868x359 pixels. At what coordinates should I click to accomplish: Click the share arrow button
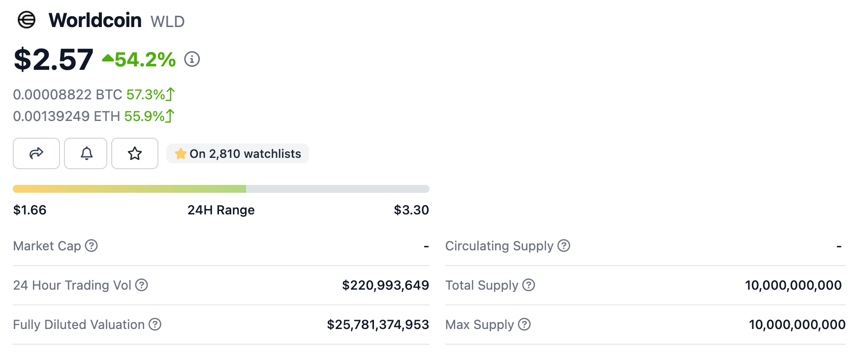pos(36,153)
